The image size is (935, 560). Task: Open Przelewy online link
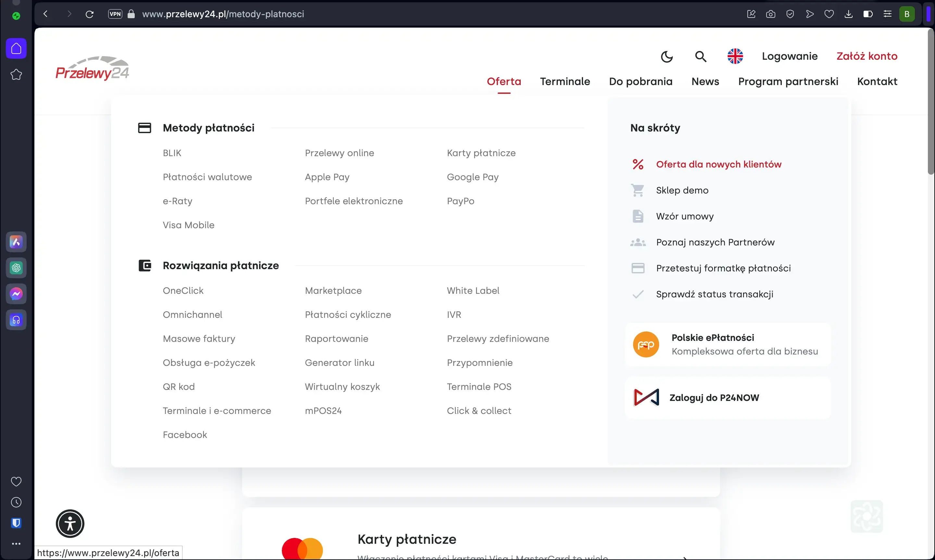pyautogui.click(x=340, y=153)
